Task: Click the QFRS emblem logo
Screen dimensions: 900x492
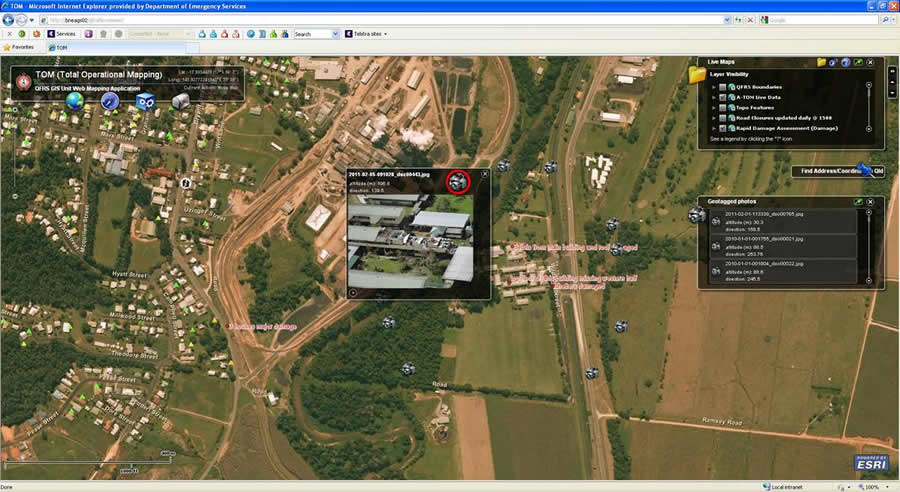Action: click(24, 82)
